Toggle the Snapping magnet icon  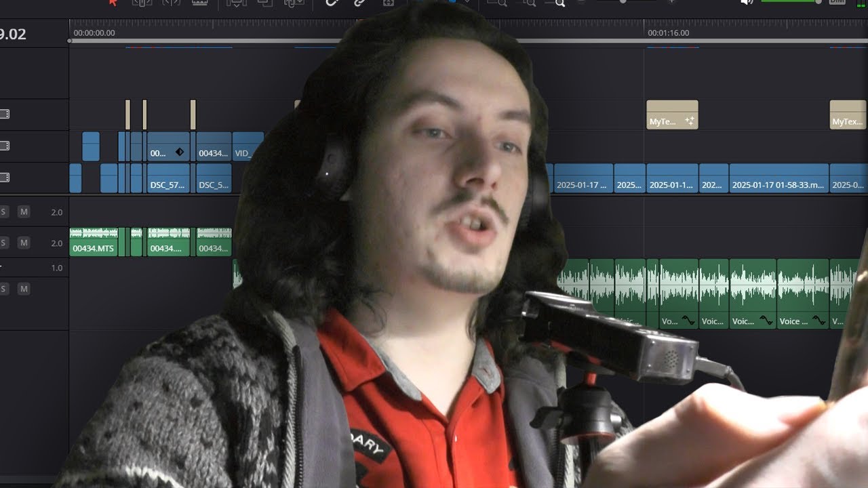point(332,3)
